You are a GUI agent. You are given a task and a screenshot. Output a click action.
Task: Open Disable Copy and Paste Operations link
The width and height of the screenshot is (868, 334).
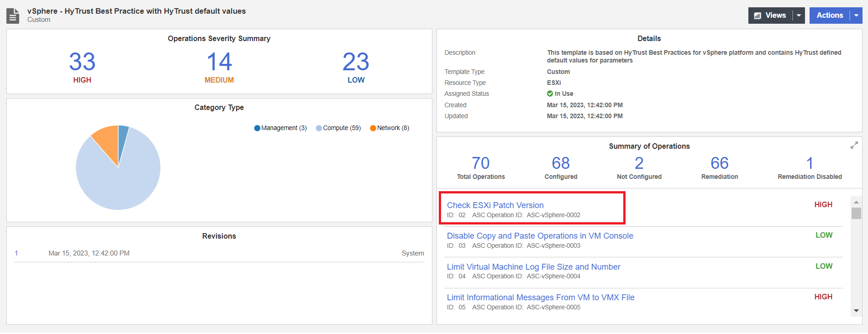540,236
